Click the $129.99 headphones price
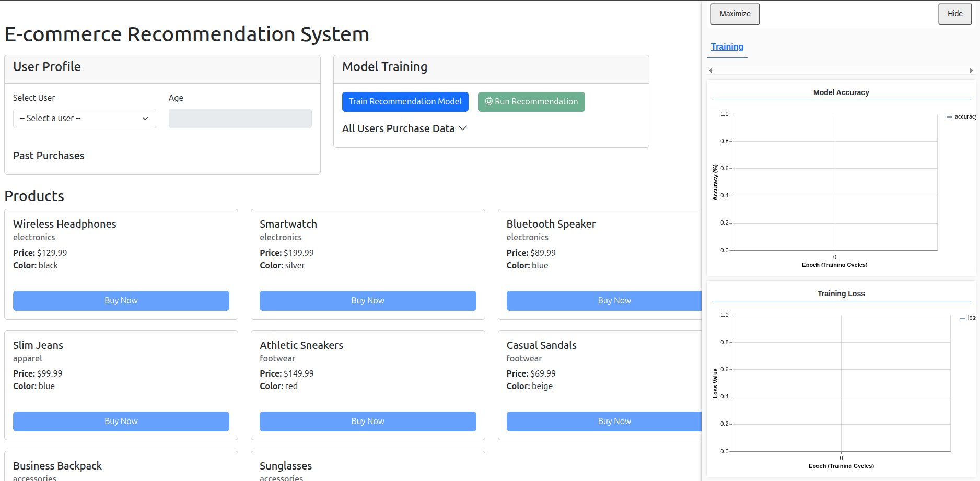 (x=52, y=253)
